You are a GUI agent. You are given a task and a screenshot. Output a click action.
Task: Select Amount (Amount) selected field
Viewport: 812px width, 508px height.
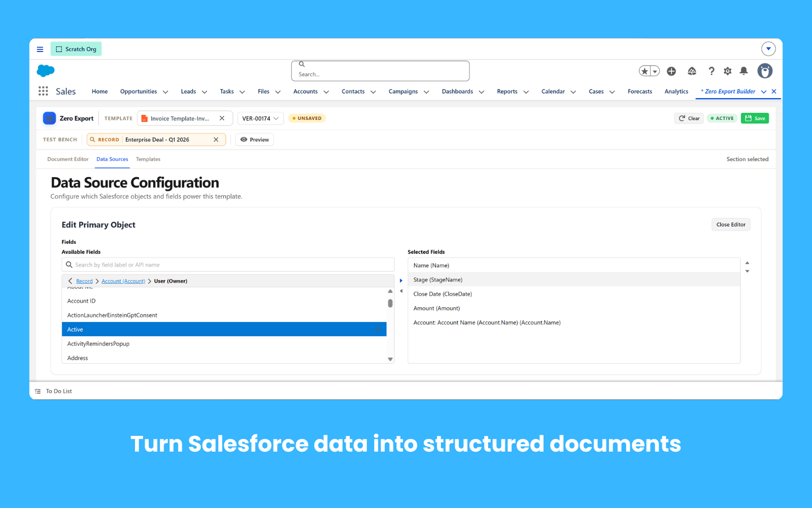pyautogui.click(x=574, y=308)
